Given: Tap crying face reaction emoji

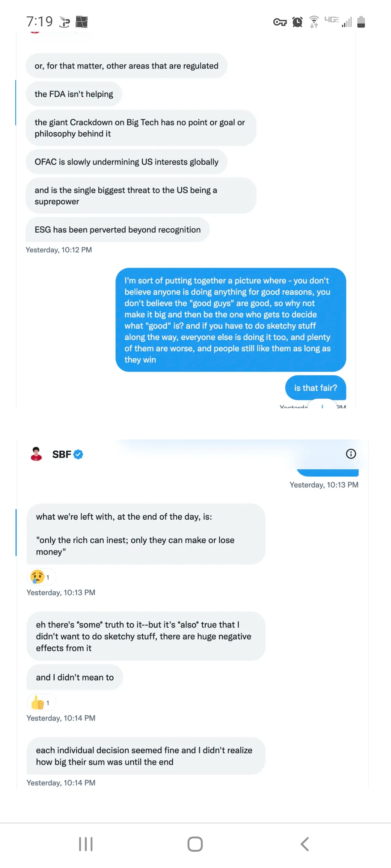Looking at the screenshot, I should click(38, 577).
